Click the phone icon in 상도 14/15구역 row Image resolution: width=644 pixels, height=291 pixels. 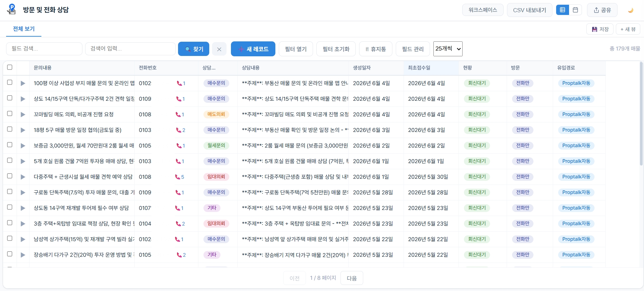coord(179,99)
